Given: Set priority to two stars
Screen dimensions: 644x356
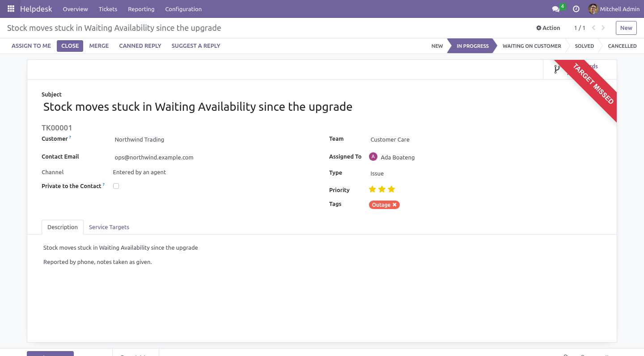Looking at the screenshot, I should pos(382,189).
